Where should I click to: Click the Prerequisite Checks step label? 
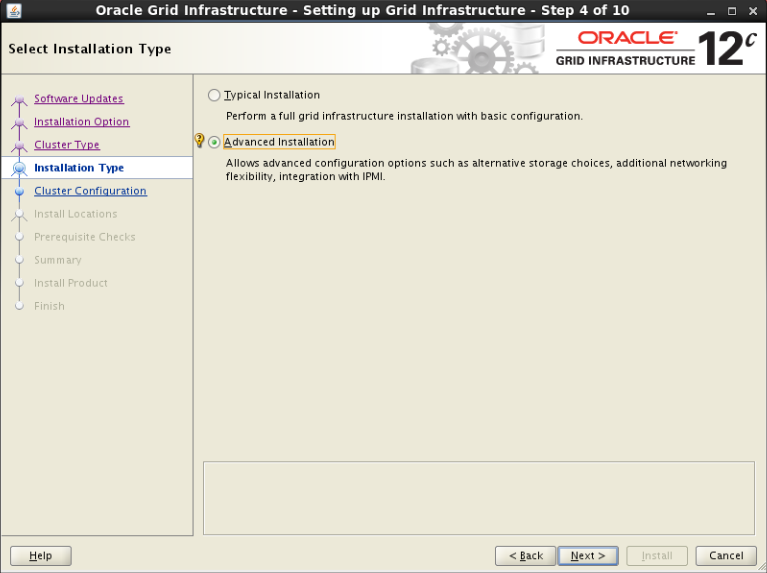pyautogui.click(x=85, y=237)
